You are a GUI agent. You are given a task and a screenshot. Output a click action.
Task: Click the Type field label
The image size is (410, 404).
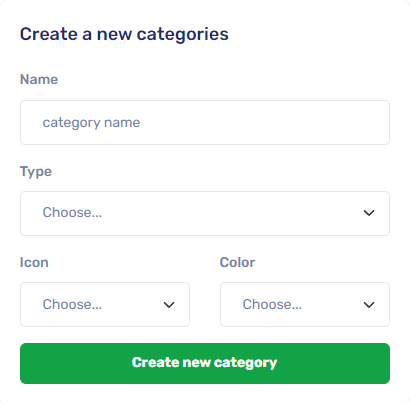[36, 172]
